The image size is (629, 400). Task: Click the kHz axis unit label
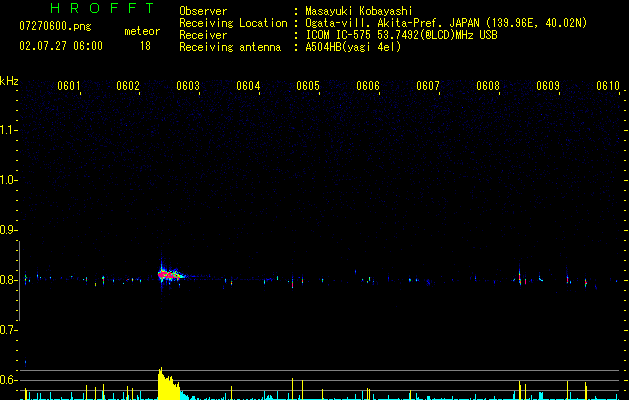[x=9, y=81]
